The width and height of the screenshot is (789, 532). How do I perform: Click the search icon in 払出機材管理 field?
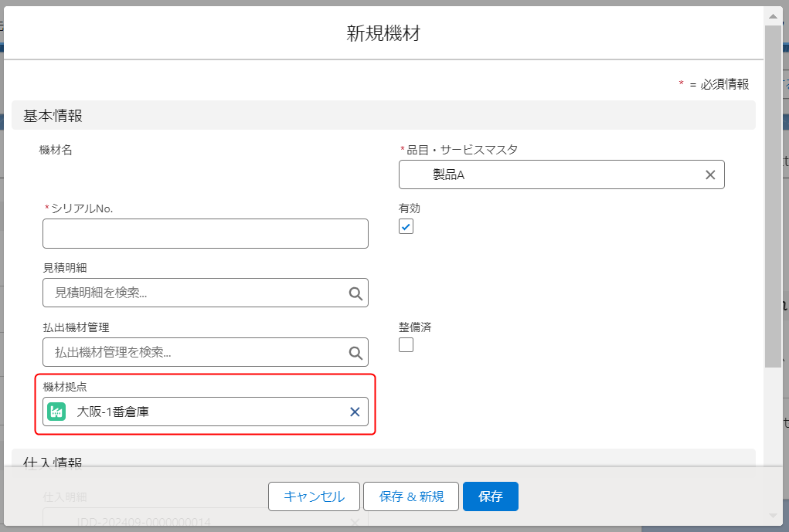coord(355,352)
